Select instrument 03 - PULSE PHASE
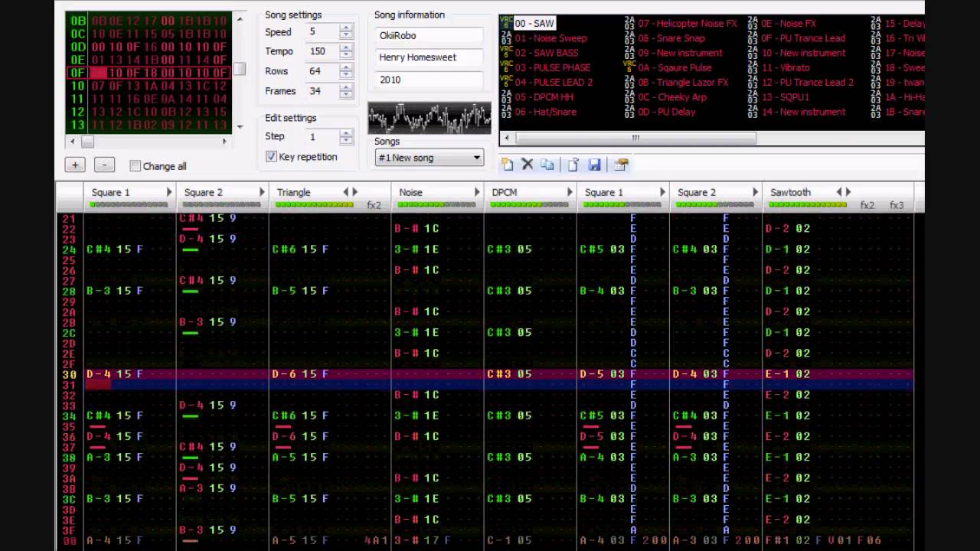Screen dimensions: 980x551 point(553,67)
